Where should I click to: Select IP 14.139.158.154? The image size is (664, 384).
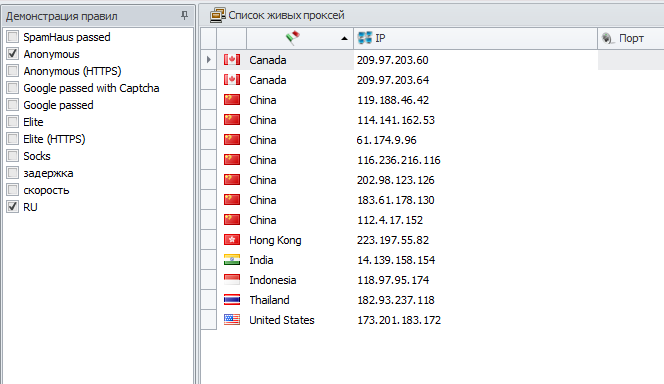396,260
